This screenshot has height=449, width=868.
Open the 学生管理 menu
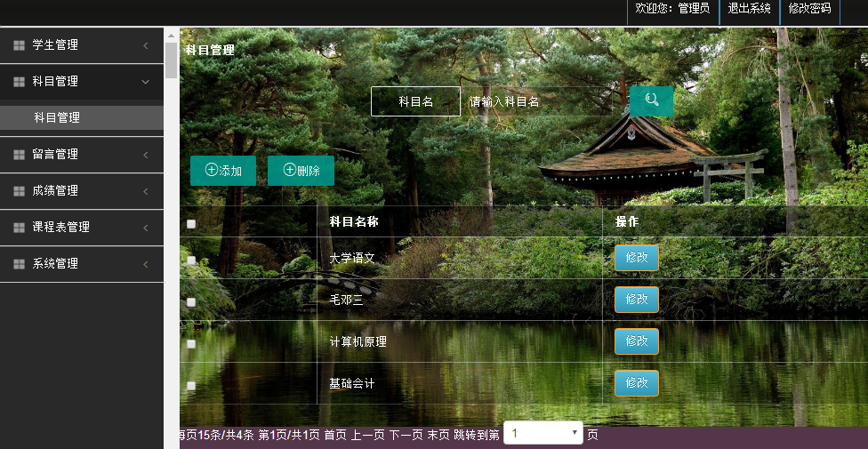click(x=82, y=45)
